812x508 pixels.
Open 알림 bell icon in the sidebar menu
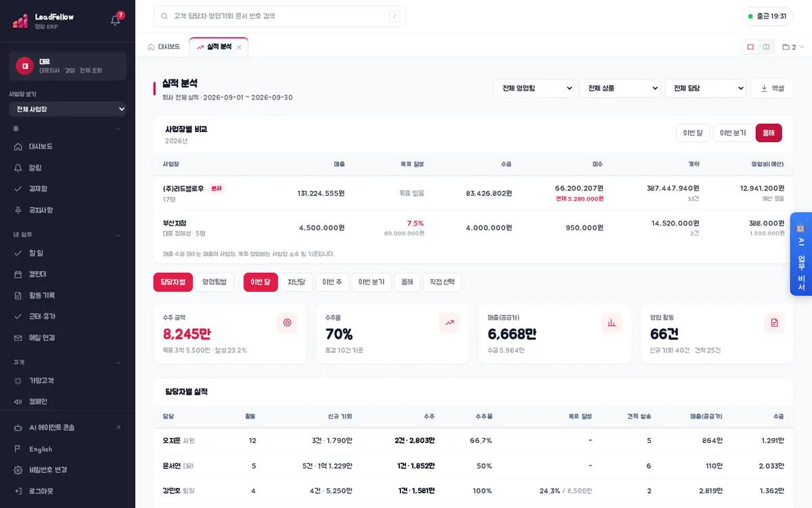pos(18,167)
